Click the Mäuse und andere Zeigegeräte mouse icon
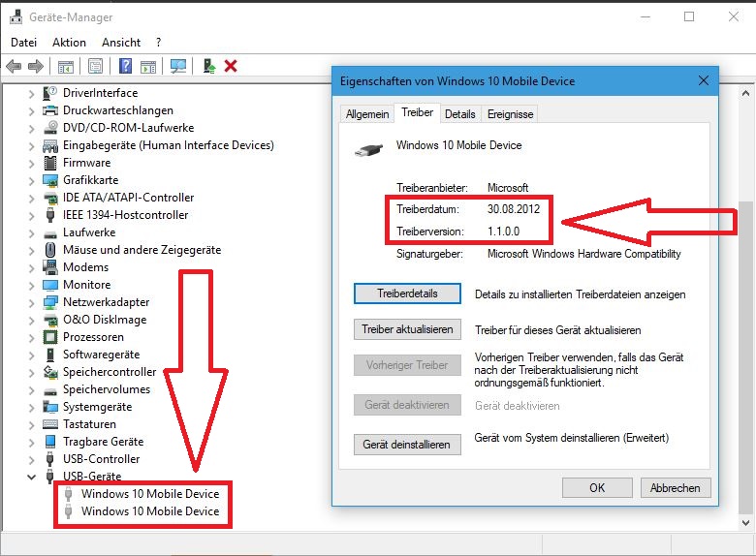Screen dimensions: 756x556 (x=50, y=250)
